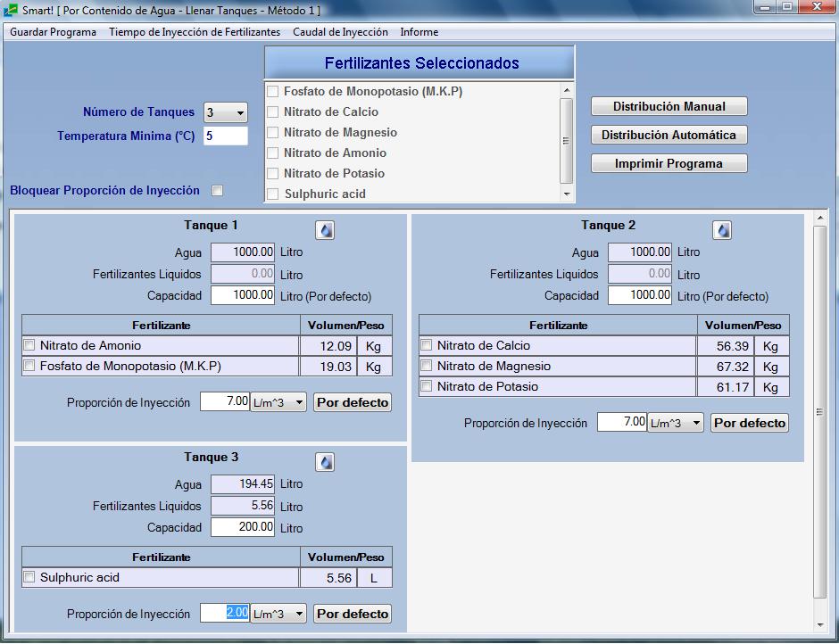This screenshot has width=839, height=644.
Task: Click the tank panel scrollbar up arrow
Action: (820, 218)
